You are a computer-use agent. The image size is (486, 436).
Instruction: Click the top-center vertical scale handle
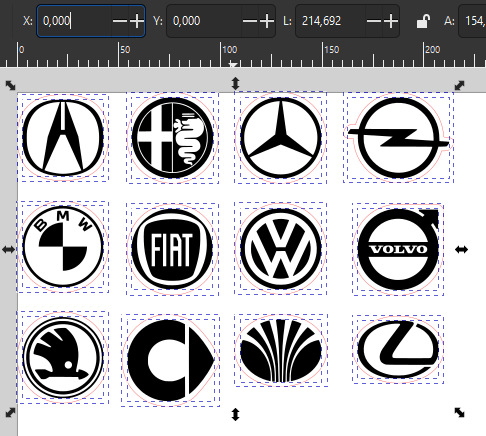pos(235,84)
